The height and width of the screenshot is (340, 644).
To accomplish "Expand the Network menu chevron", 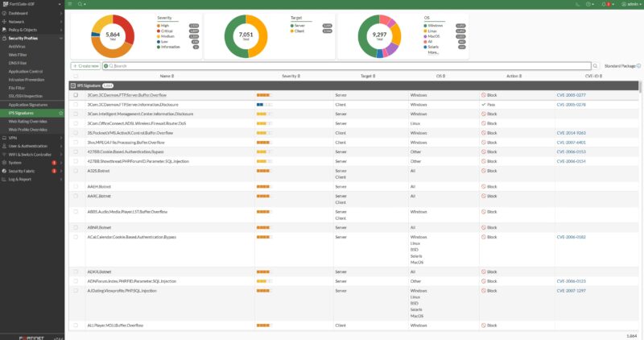I will point(61,22).
